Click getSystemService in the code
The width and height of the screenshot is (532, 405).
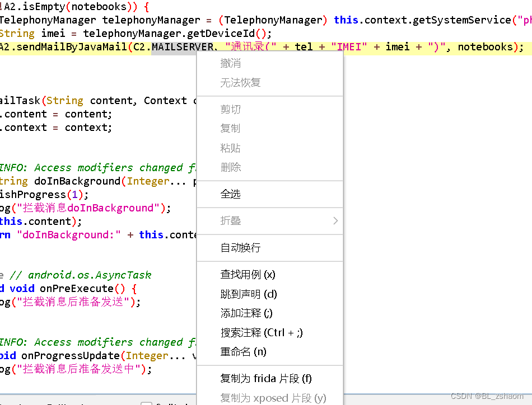(462, 20)
